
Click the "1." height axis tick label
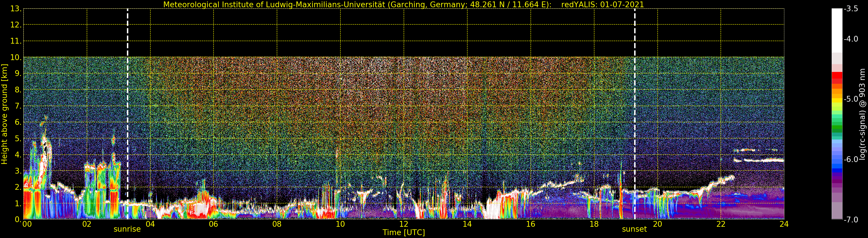coord(18,204)
